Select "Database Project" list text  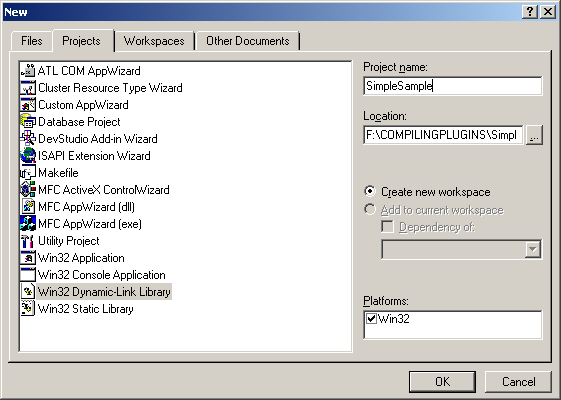[x=79, y=122]
